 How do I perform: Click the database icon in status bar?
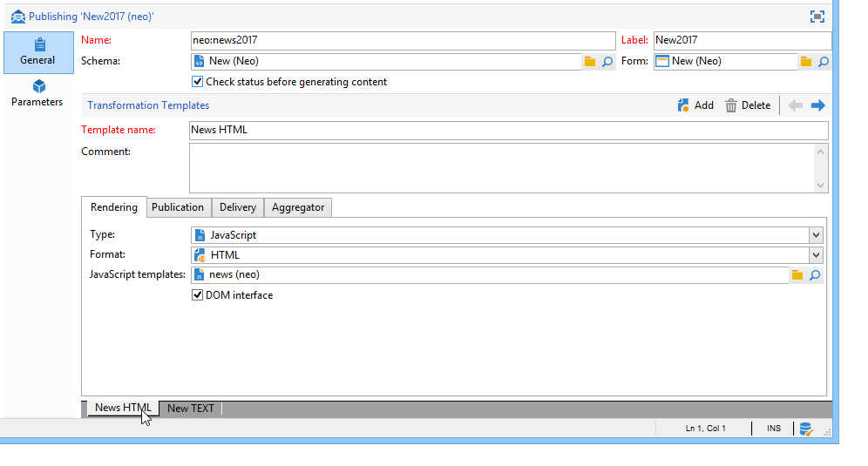tap(806, 429)
